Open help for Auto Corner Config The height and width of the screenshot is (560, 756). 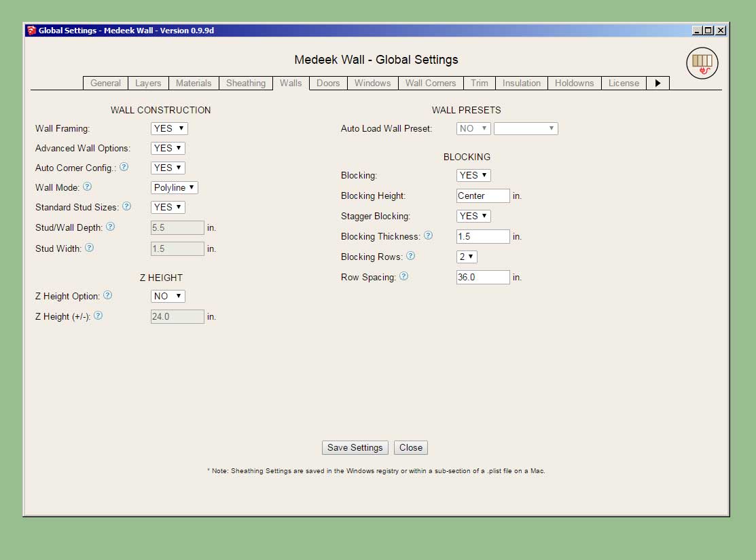pyautogui.click(x=124, y=167)
